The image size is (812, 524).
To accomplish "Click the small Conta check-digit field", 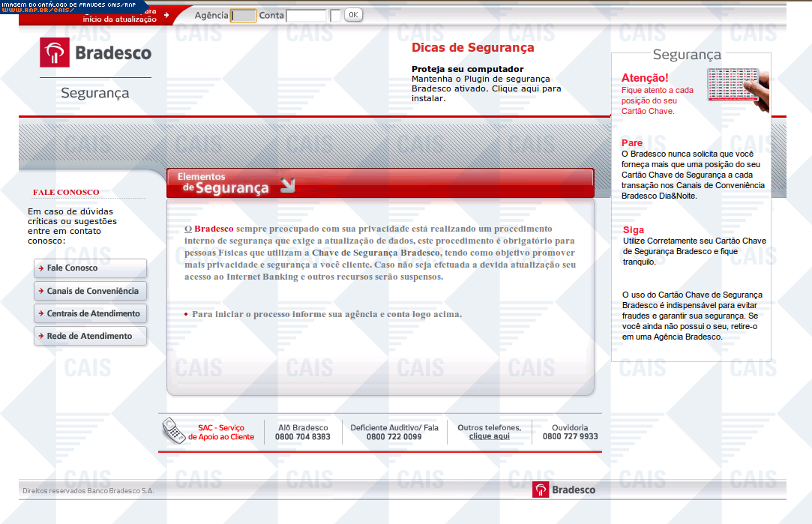I will [x=335, y=16].
